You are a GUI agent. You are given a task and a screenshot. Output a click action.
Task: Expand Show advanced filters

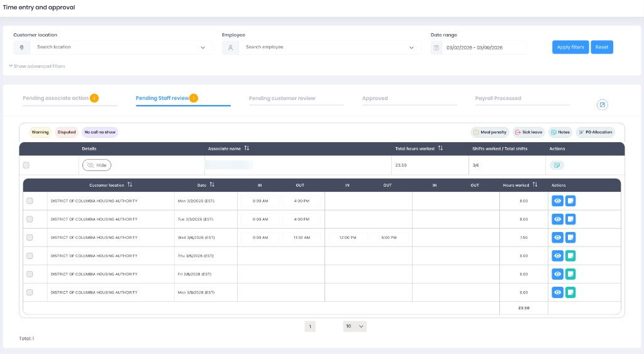click(37, 66)
